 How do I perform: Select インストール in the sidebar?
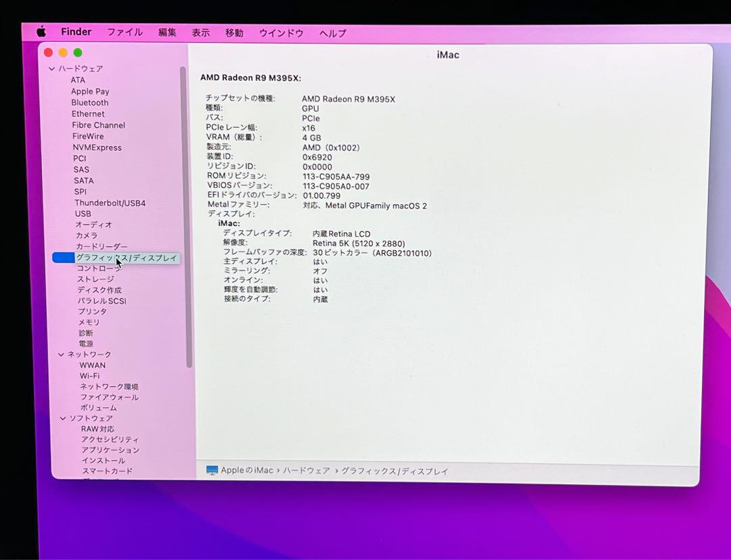[x=104, y=461]
